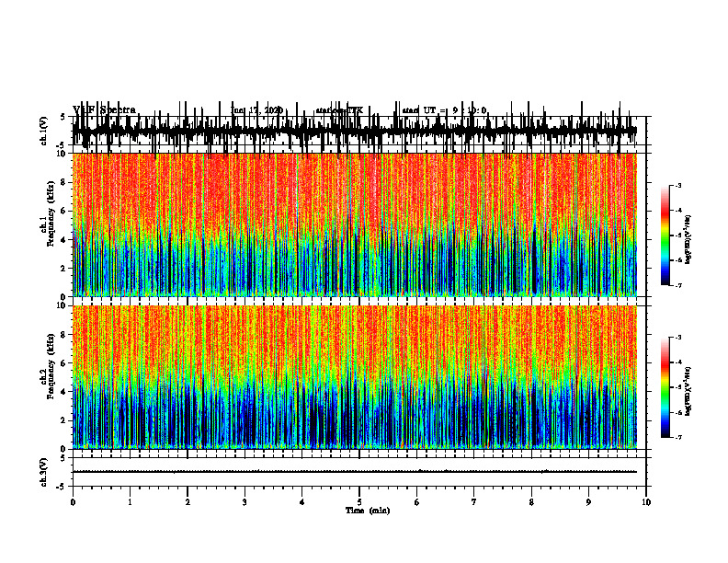The height and width of the screenshot is (563, 728).
Task: Click the ch.2 frequency axis '4' tick label
Action: tap(64, 392)
